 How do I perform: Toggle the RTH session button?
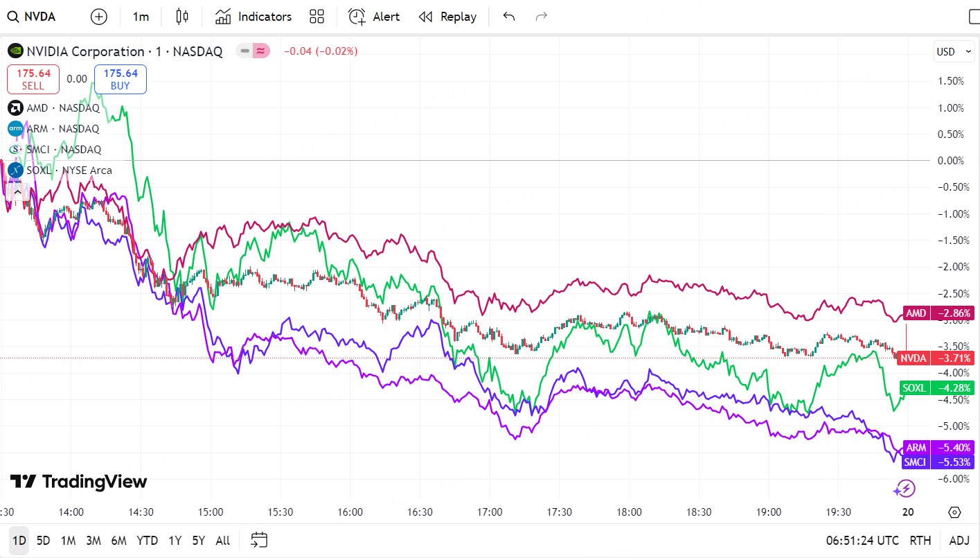[x=920, y=541]
